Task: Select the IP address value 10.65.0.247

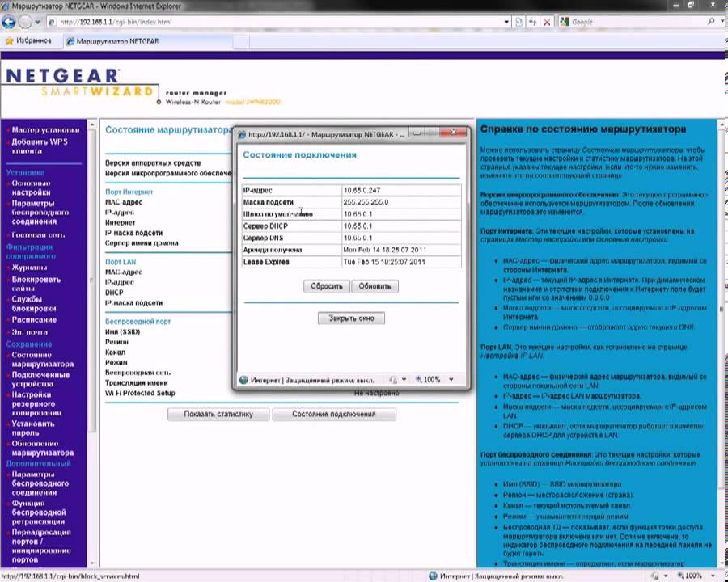Action: tap(362, 190)
